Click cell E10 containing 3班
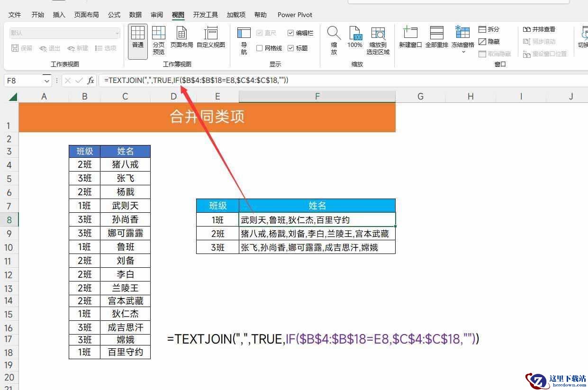588x390 pixels. 217,247
